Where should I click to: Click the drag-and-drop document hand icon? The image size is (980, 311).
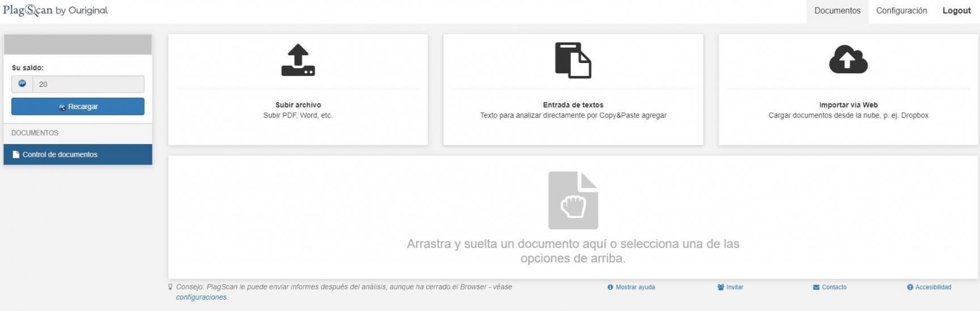pyautogui.click(x=573, y=200)
